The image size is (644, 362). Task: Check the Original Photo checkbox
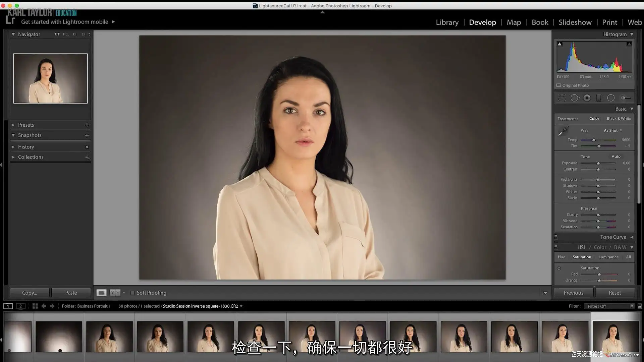click(x=558, y=85)
